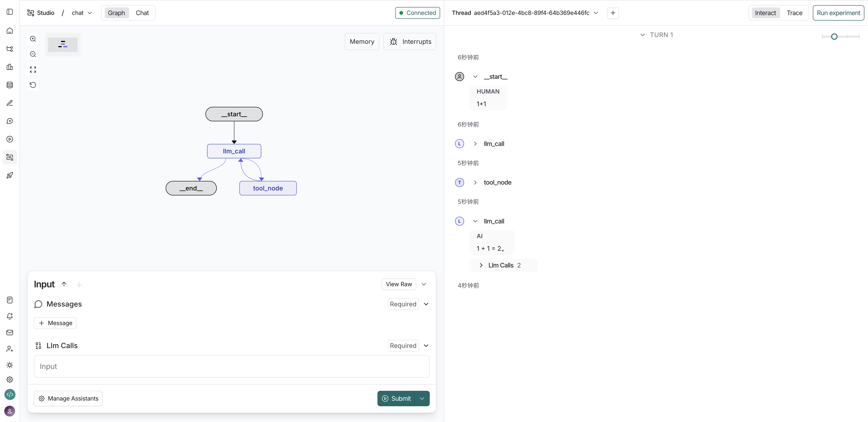The image size is (868, 422).
Task: Expand the tool_node trace entry
Action: pos(475,183)
